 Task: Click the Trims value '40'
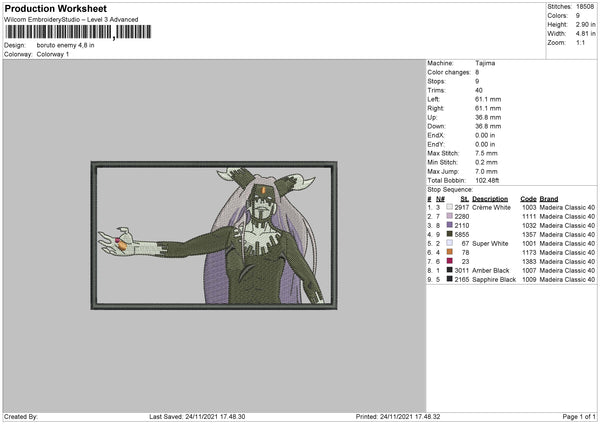coord(479,90)
